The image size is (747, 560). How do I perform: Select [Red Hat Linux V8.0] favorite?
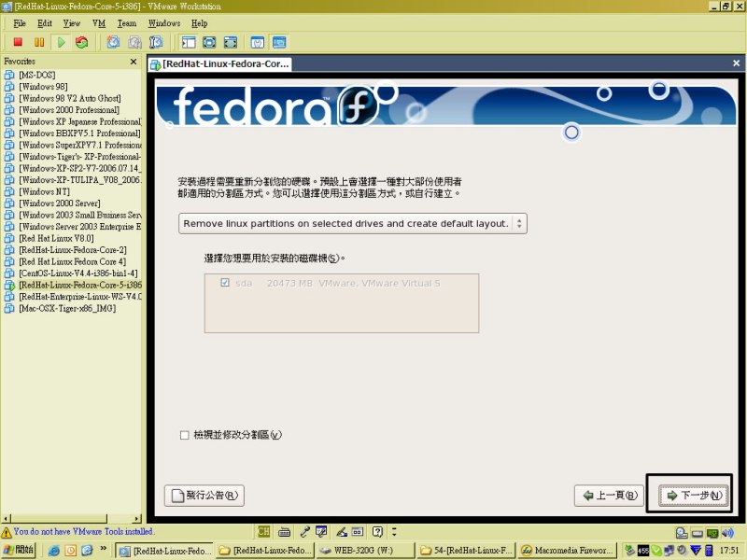[x=56, y=238]
